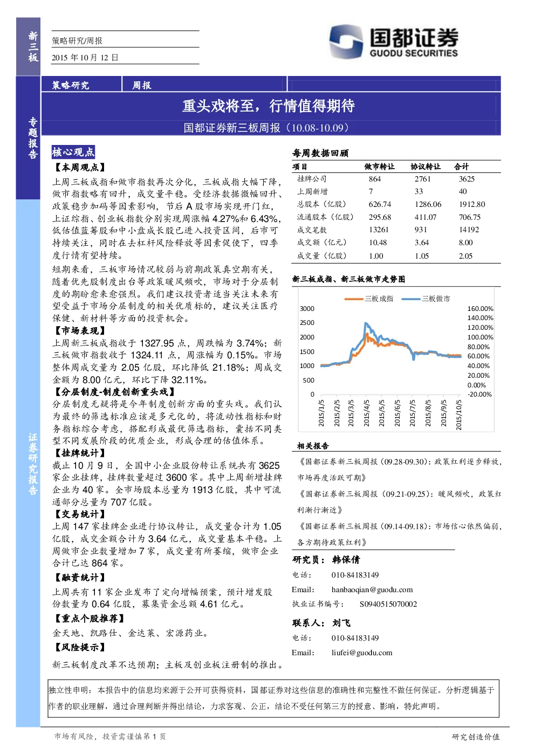Click the report title '重头戏将至，行情值得期待'
This screenshot has width=535, height=756.
268,106
